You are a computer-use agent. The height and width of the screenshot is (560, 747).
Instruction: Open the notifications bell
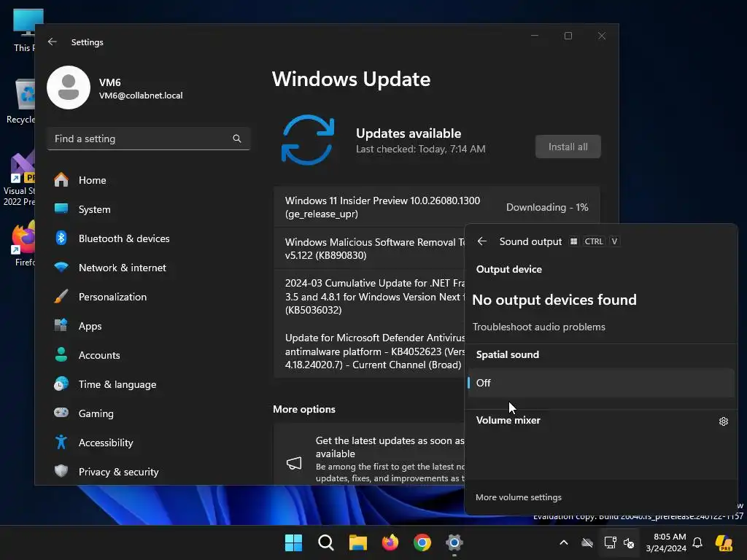pos(697,542)
